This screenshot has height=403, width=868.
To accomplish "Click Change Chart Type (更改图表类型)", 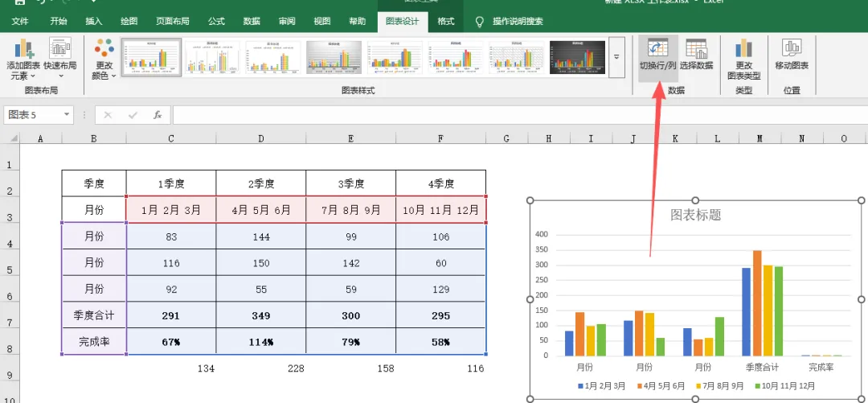I will 744,60.
